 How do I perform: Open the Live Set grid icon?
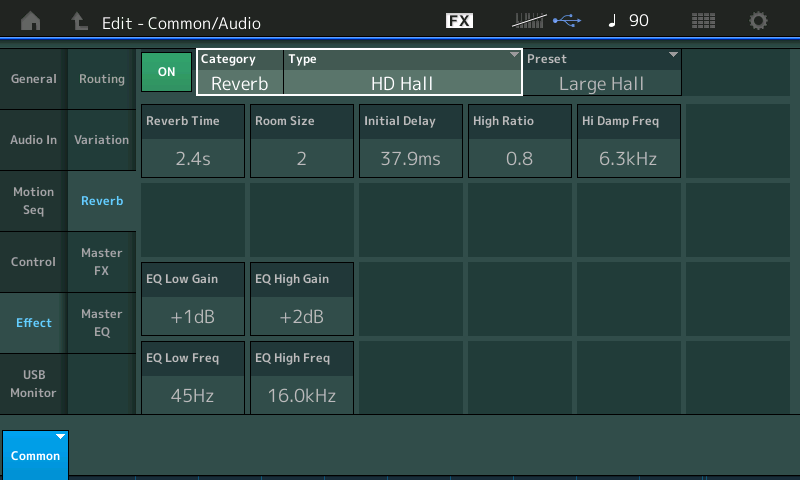point(703,21)
